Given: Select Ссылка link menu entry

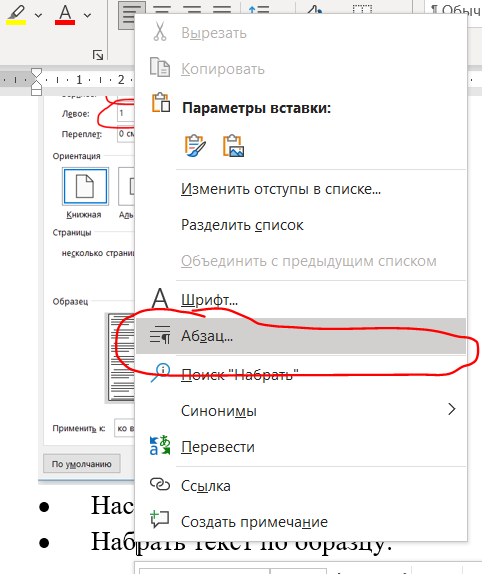Looking at the screenshot, I should click(300, 486).
